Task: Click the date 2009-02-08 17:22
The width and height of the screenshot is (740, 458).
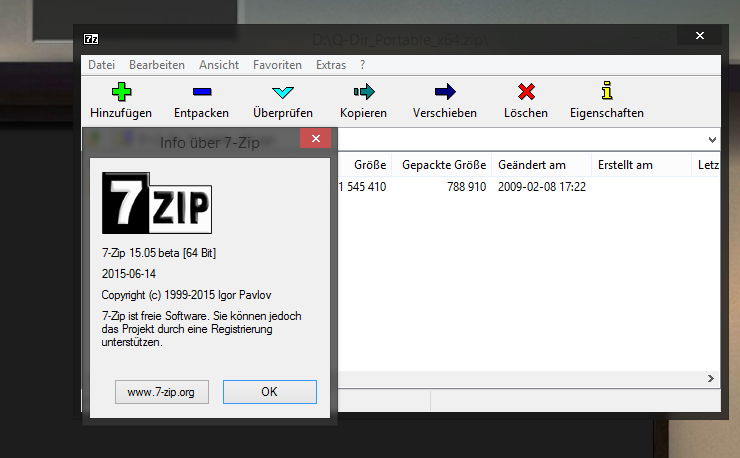Action: [x=542, y=187]
